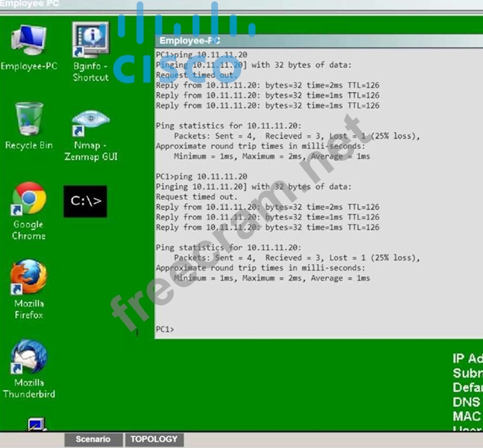Screen dimensions: 483x448
Task: Click the first 'Request timed out.' line
Action: [x=196, y=75]
